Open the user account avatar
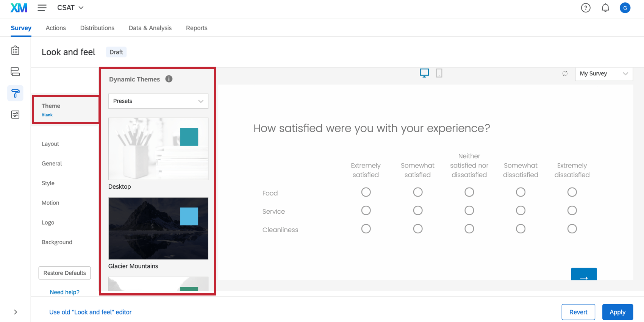Viewport: 644px width, 322px height. tap(625, 8)
